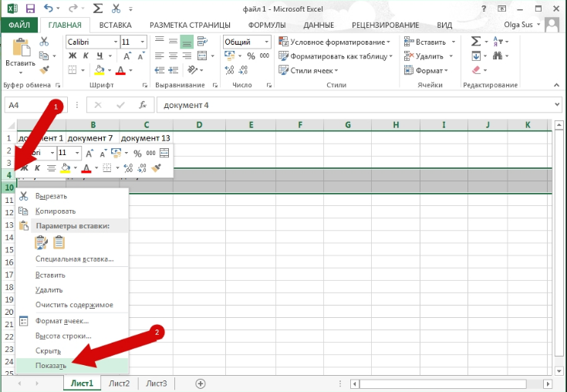Click insert function fx button
567x392 pixels.
143,105
